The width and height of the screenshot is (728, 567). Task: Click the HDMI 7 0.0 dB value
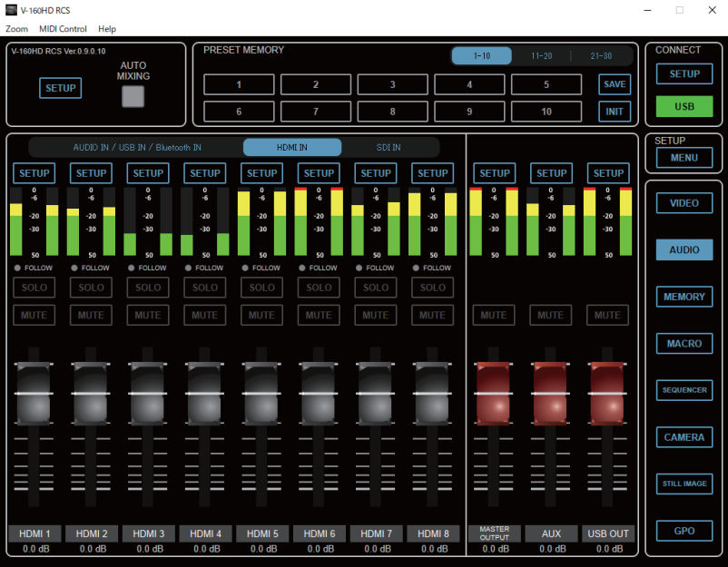[x=378, y=549]
